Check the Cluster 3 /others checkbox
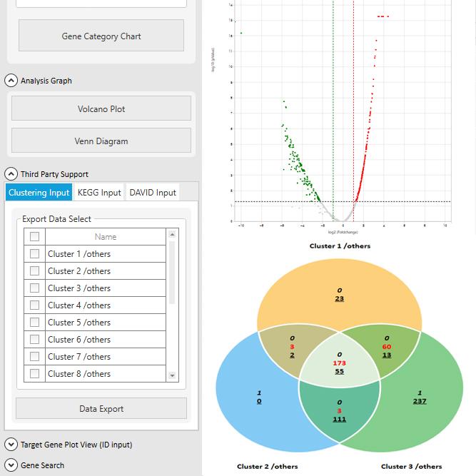Screen dimensions: 476x476 (x=34, y=288)
